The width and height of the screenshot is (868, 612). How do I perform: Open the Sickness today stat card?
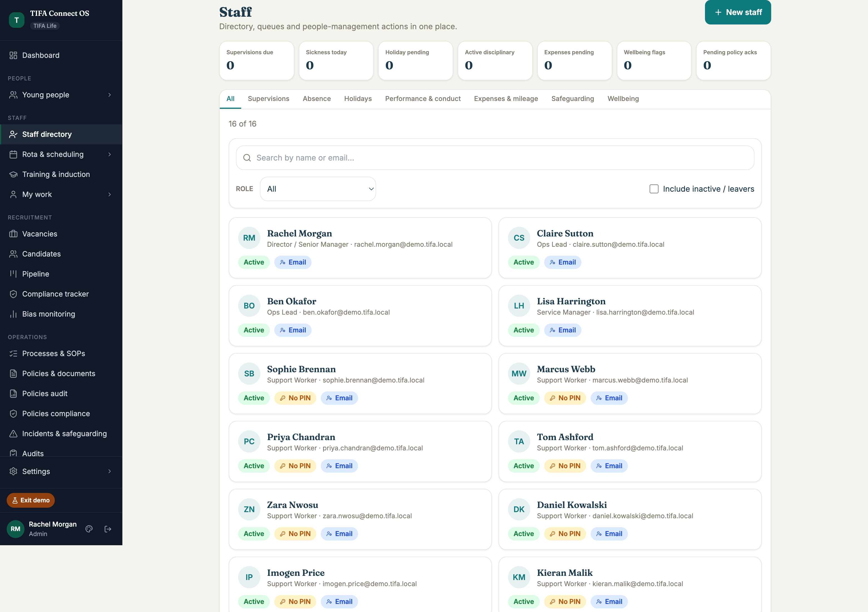point(336,60)
